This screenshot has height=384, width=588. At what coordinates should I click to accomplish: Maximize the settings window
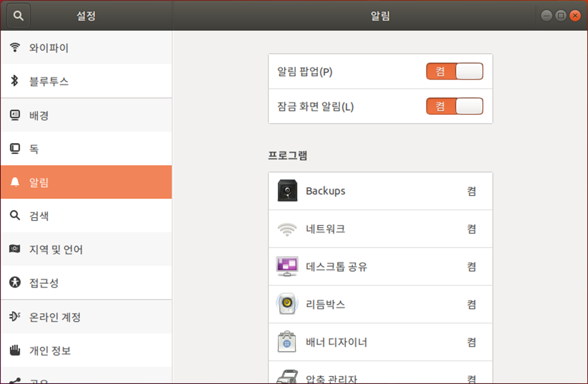[560, 16]
